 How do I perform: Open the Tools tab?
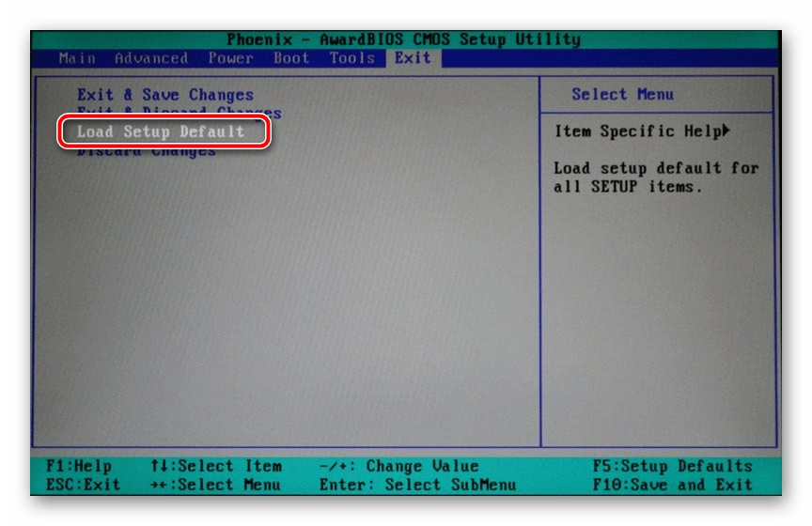pyautogui.click(x=351, y=58)
